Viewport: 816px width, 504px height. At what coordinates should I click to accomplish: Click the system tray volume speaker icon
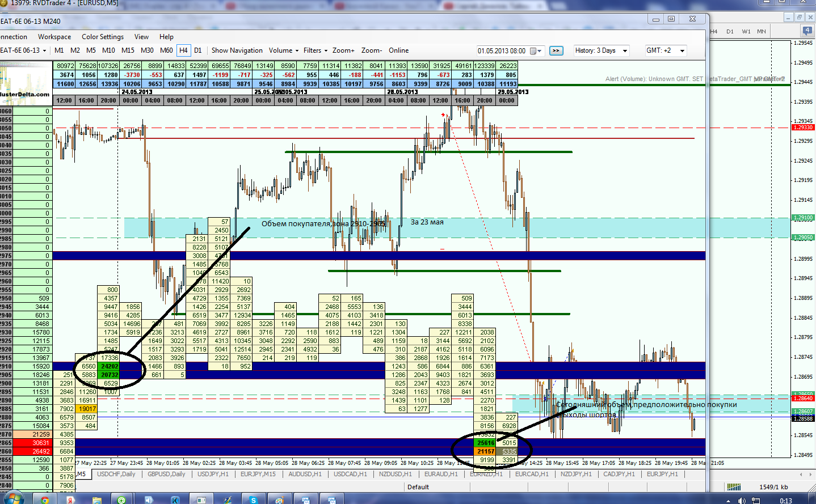(x=742, y=501)
